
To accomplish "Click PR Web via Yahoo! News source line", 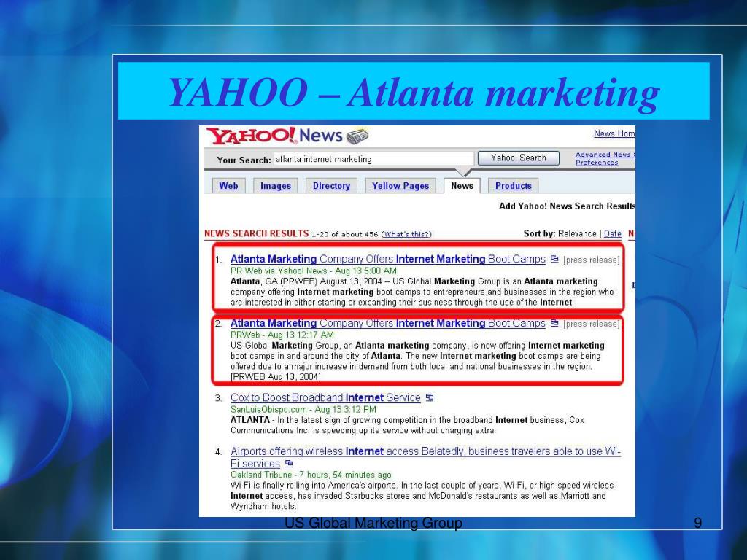I will point(314,271).
